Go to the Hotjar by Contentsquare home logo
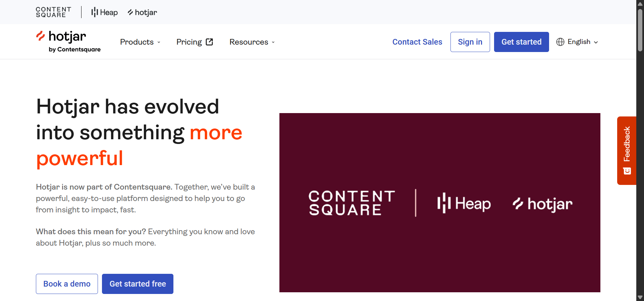This screenshot has height=301, width=644. pyautogui.click(x=68, y=42)
